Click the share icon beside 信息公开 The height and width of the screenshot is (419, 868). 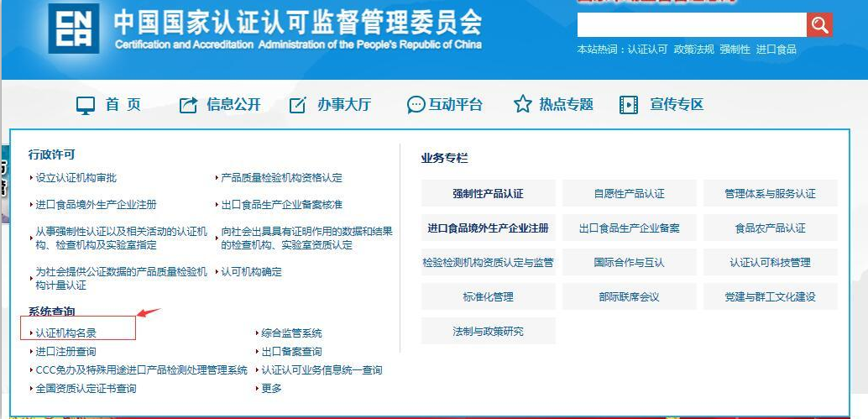pyautogui.click(x=189, y=105)
